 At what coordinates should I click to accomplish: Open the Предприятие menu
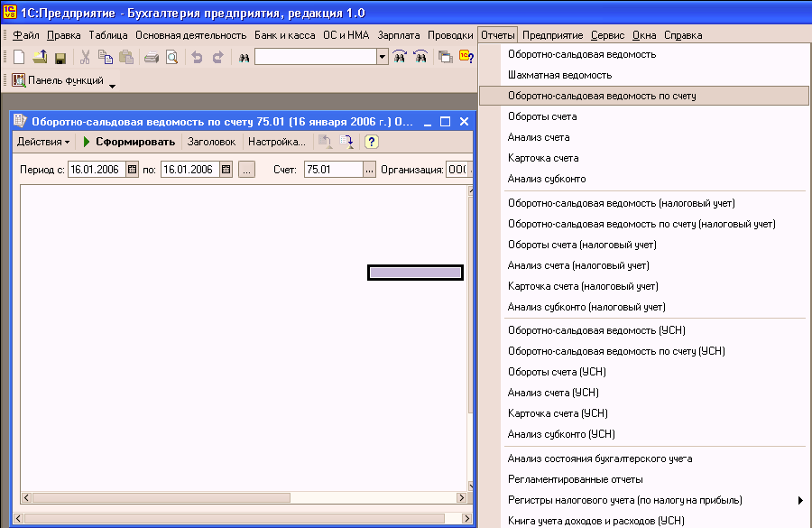click(x=552, y=35)
